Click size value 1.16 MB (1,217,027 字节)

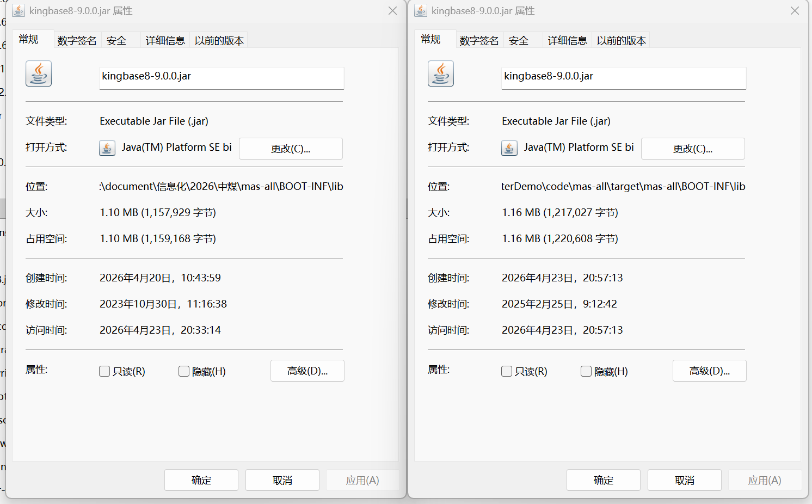click(560, 212)
